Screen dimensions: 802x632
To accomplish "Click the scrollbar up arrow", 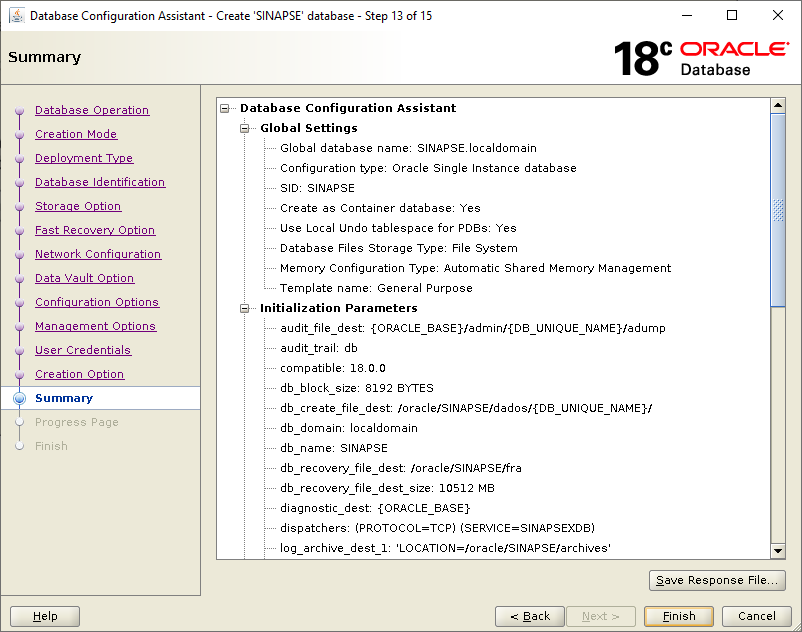I will coord(778,106).
